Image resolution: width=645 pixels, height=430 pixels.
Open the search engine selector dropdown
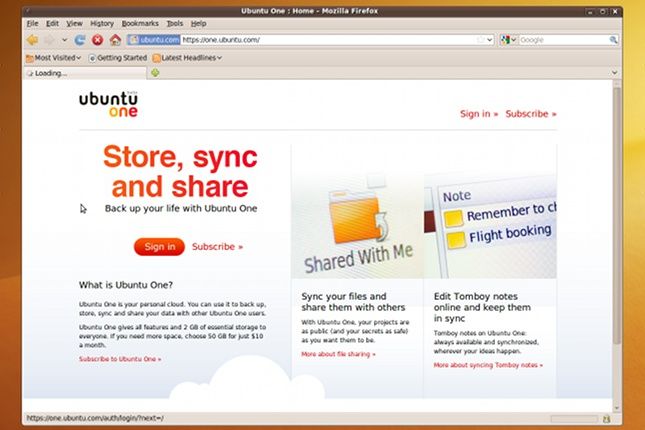pyautogui.click(x=508, y=40)
